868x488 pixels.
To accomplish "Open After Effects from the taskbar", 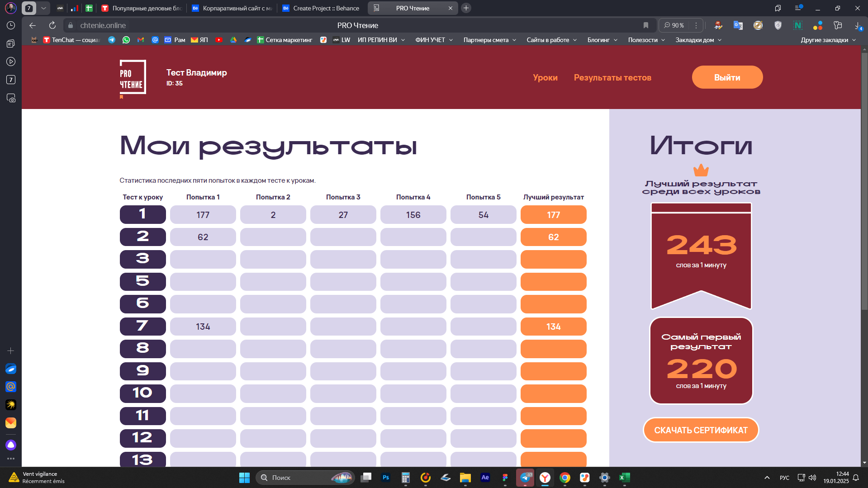I will click(x=485, y=478).
